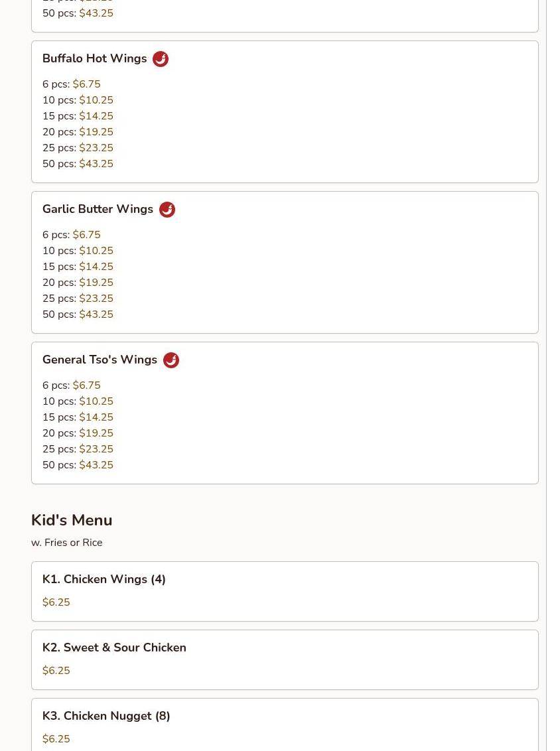Pick Garlic Butter Wings 10 pcs $10.25

click(78, 251)
